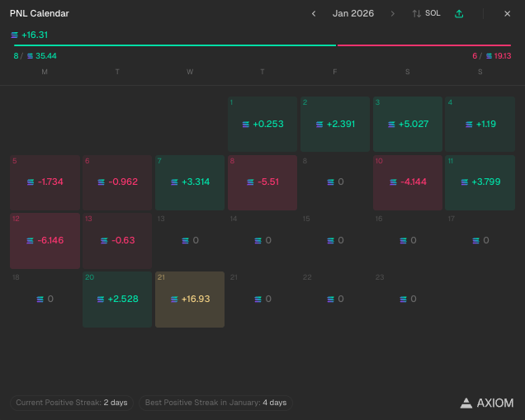Click the wins summary 8 / 35.44
Viewport: 525px width, 420px height.
[35, 56]
